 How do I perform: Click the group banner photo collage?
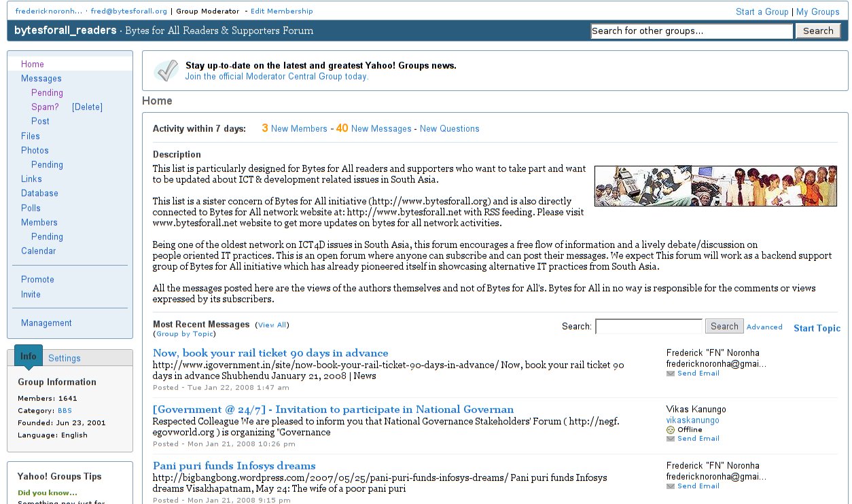click(x=715, y=186)
